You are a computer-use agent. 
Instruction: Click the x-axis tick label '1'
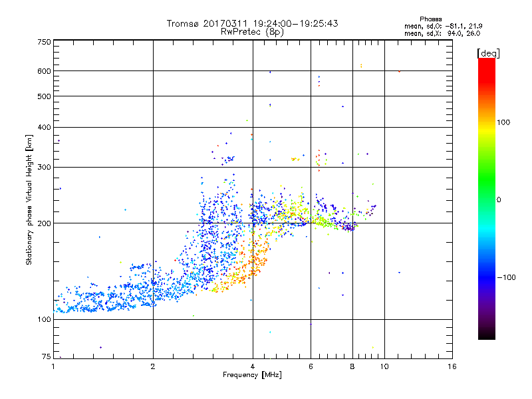[x=53, y=366]
